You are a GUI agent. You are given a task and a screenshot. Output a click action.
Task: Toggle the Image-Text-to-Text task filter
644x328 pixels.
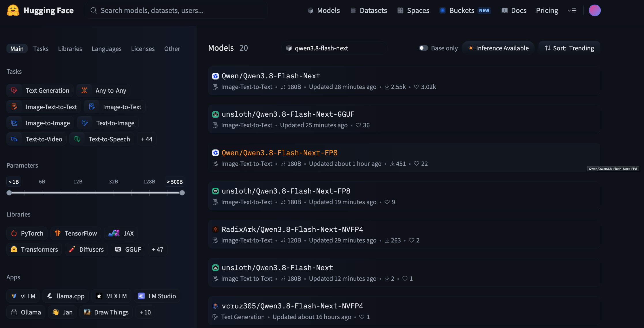(x=44, y=107)
